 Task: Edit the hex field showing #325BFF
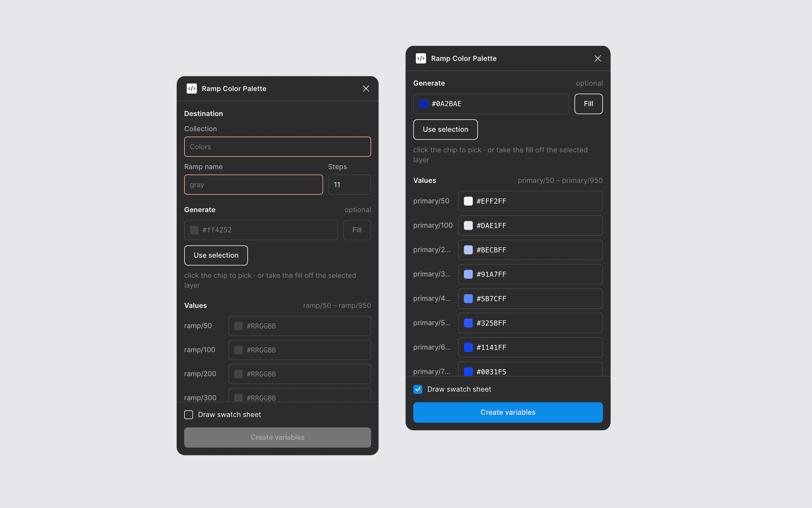(530, 323)
